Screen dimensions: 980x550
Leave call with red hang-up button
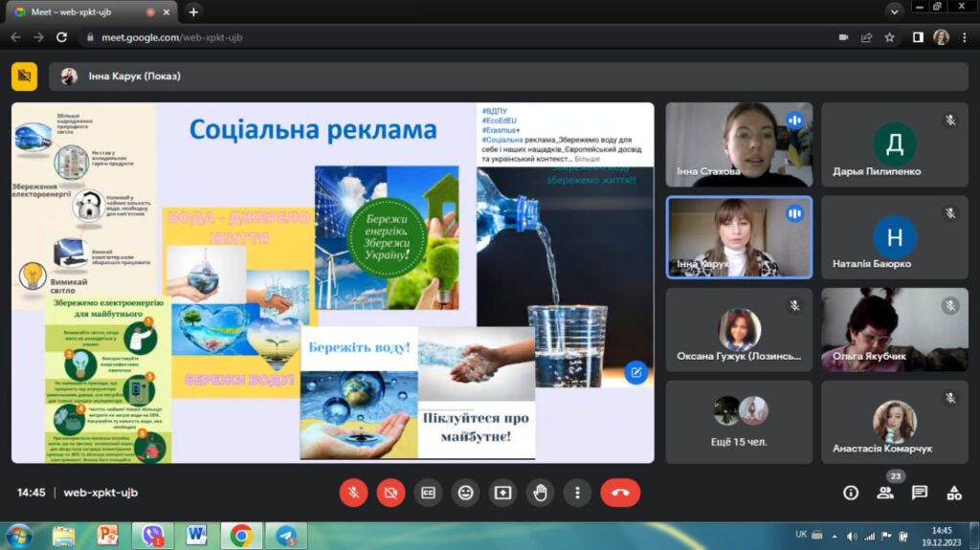click(620, 493)
